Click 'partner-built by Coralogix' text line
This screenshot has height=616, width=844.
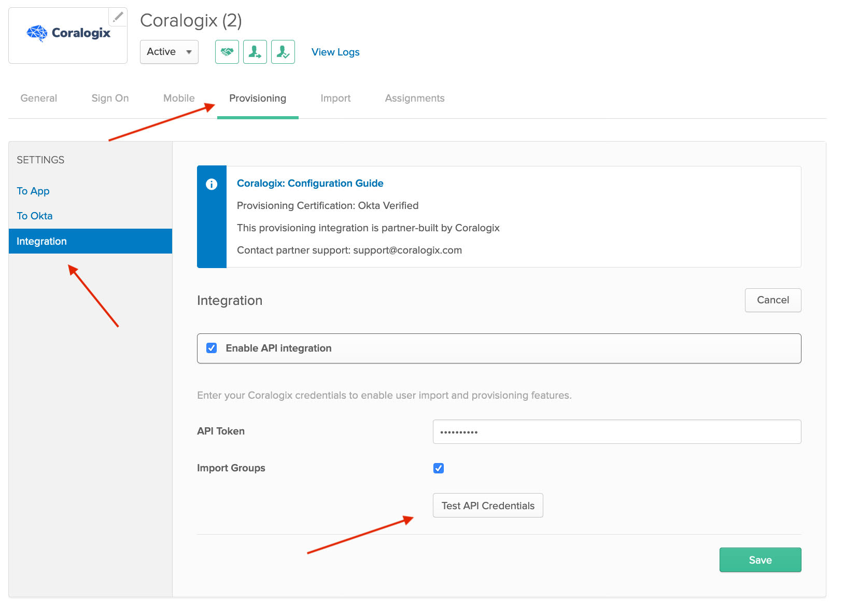click(368, 228)
